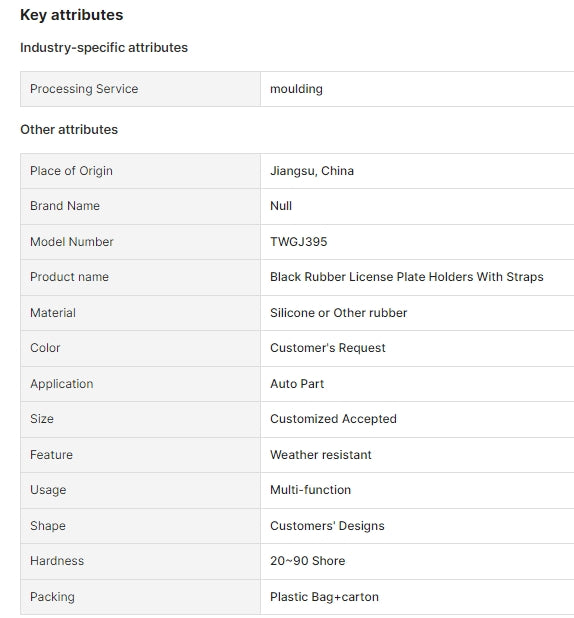Image resolution: width=574 pixels, height=618 pixels.
Task: Select the Customers' Designs shape value
Action: click(327, 526)
